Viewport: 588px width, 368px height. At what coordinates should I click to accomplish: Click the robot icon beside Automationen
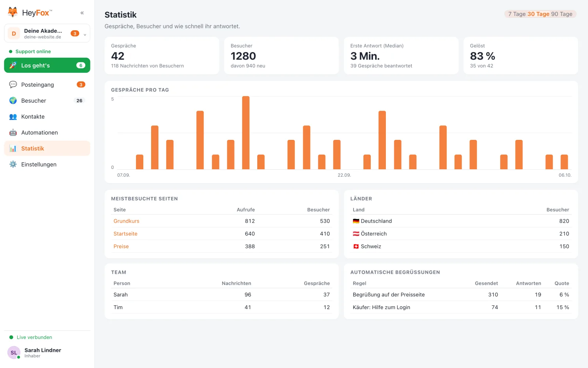[x=13, y=132]
